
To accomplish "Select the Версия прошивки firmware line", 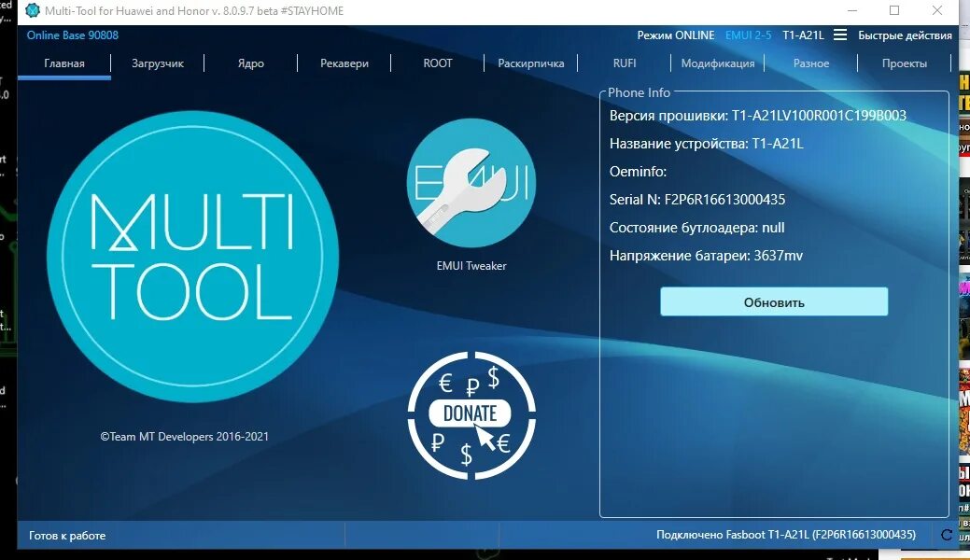I will pos(758,116).
